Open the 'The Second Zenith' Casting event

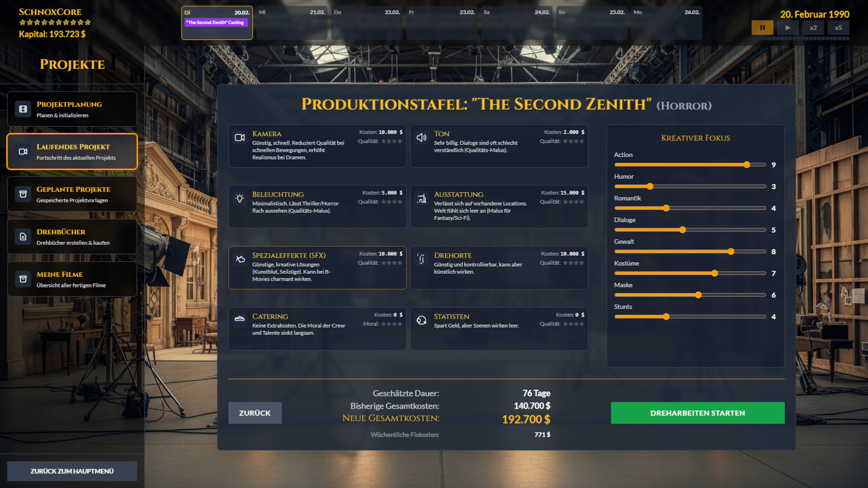(x=217, y=22)
